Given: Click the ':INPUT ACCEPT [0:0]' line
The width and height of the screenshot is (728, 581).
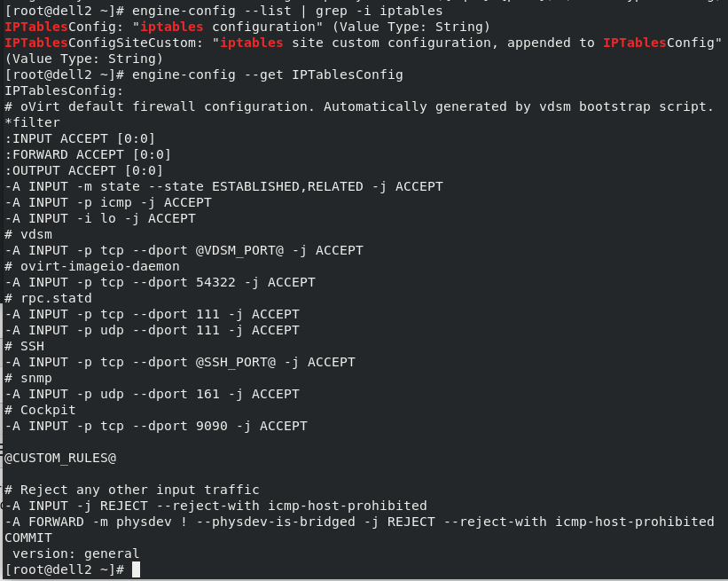Looking at the screenshot, I should (80, 138).
